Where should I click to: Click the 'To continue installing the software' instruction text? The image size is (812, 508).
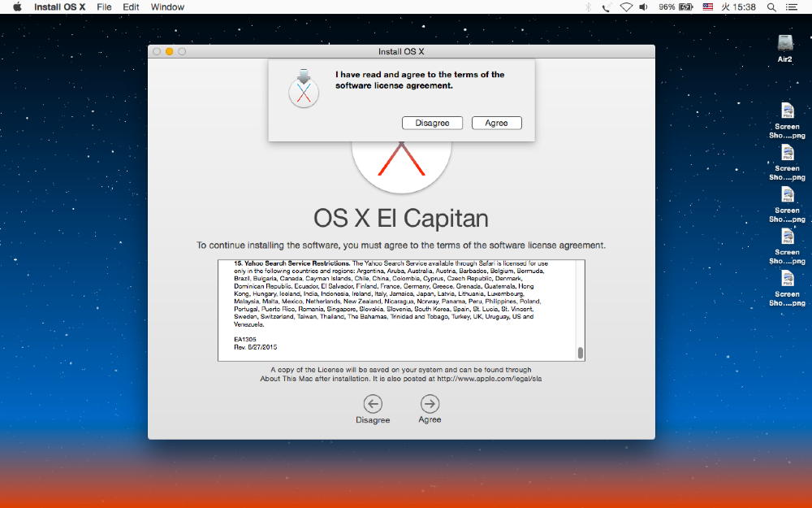pyautogui.click(x=401, y=245)
